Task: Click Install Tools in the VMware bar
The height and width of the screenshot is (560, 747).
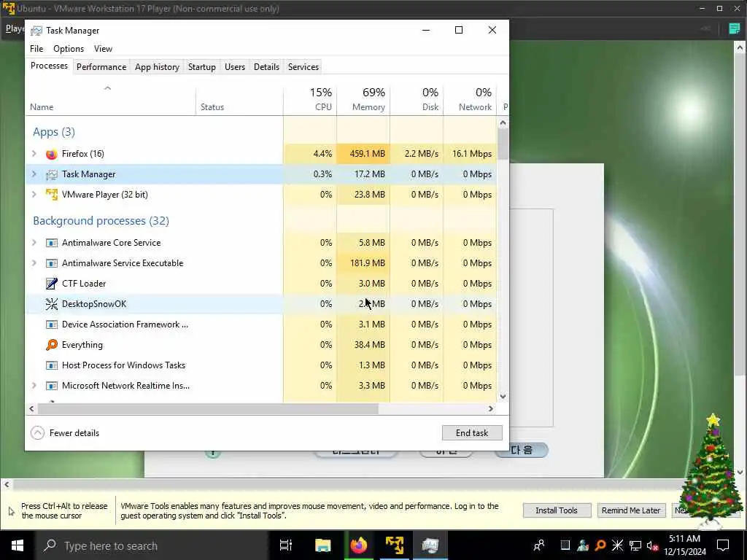Action: (557, 510)
